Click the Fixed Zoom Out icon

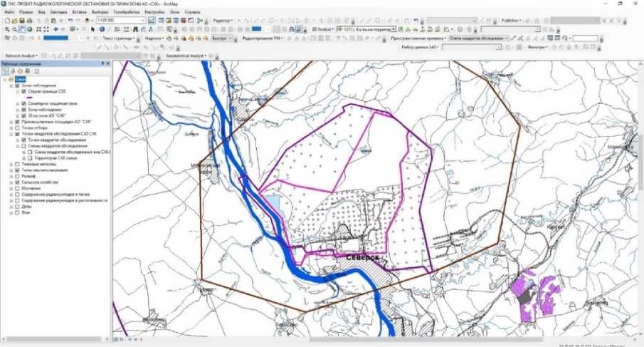(x=46, y=29)
